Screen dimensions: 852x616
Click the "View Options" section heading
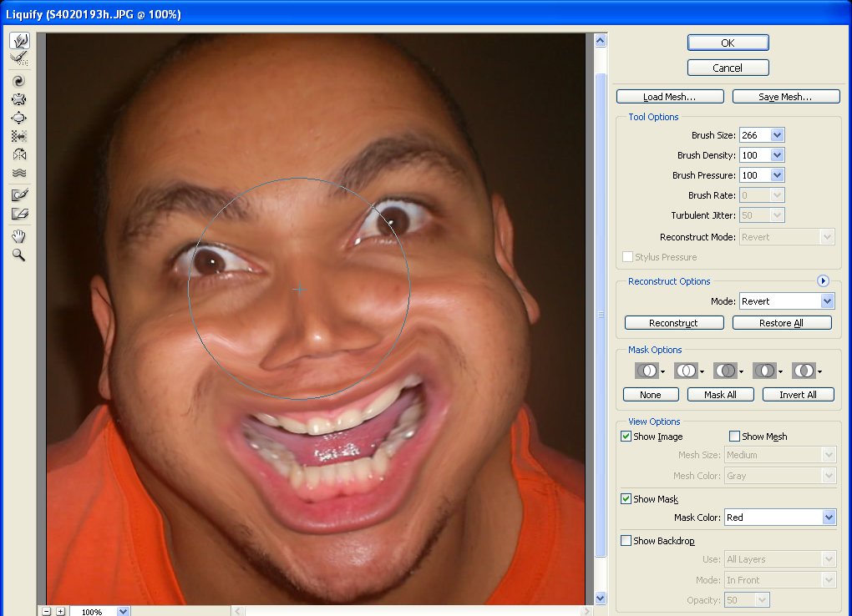pos(654,422)
